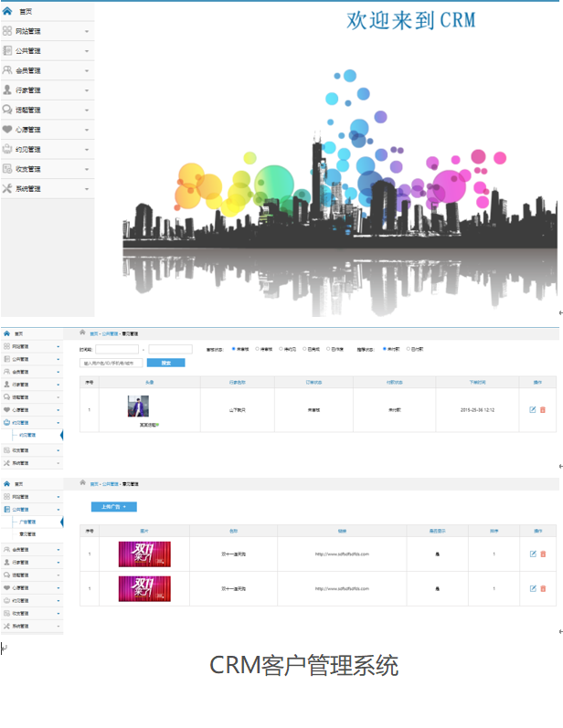Click the edit icon in the 2015 order row
Image resolution: width=563 pixels, height=728 pixels.
533,409
